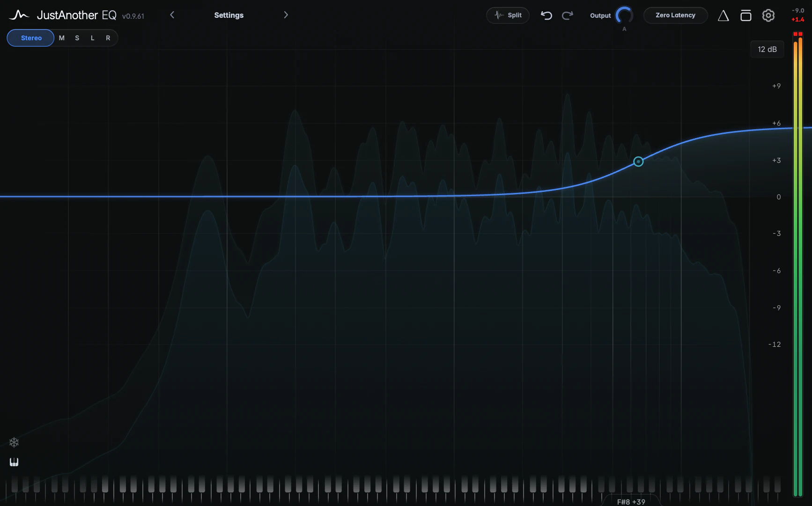Viewport: 812px width, 506px height.
Task: Click the red +1.4 peak readout
Action: (797, 20)
